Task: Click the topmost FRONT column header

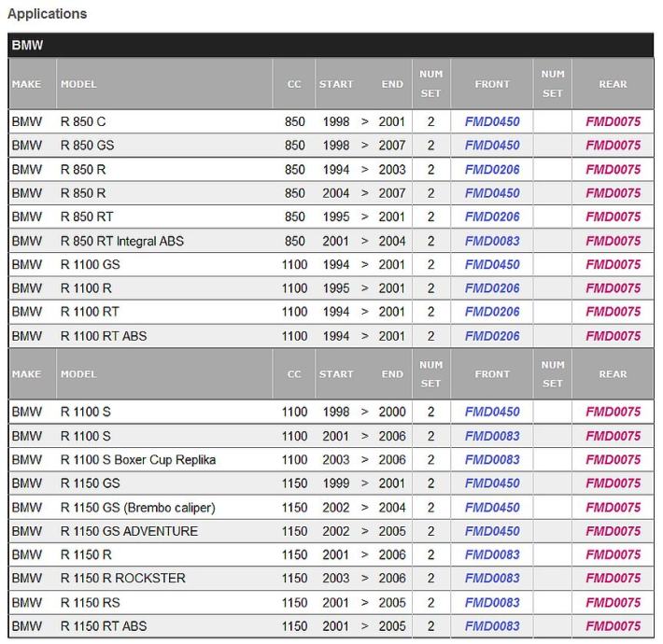Action: [x=492, y=84]
